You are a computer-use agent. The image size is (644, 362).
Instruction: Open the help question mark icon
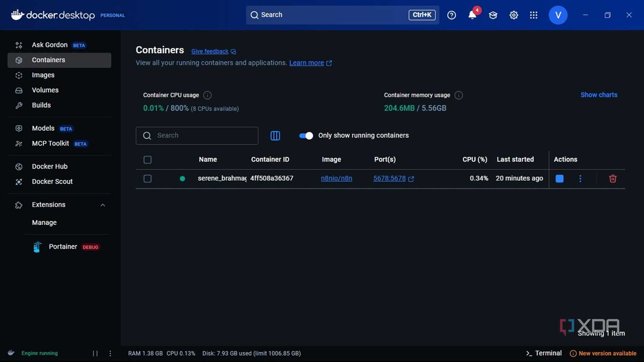coord(452,15)
